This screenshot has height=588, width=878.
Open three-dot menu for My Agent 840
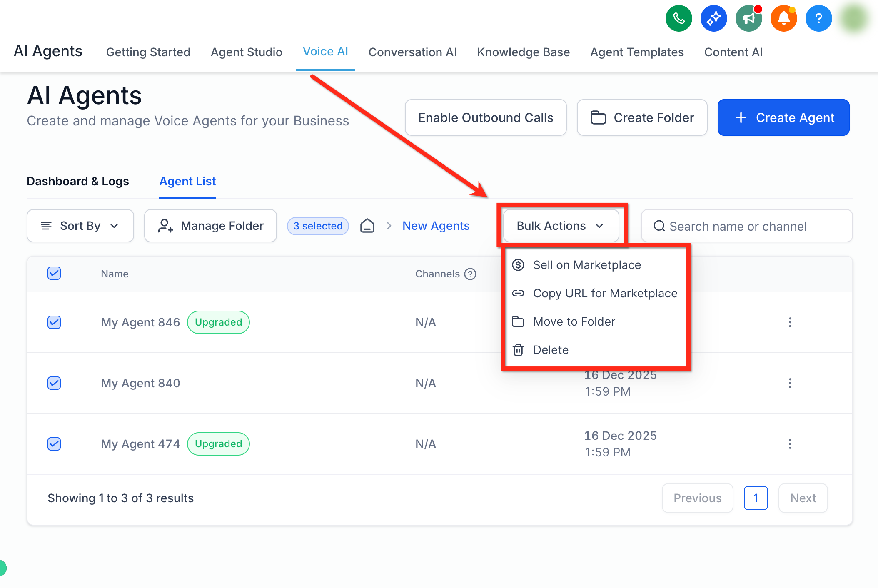click(790, 383)
